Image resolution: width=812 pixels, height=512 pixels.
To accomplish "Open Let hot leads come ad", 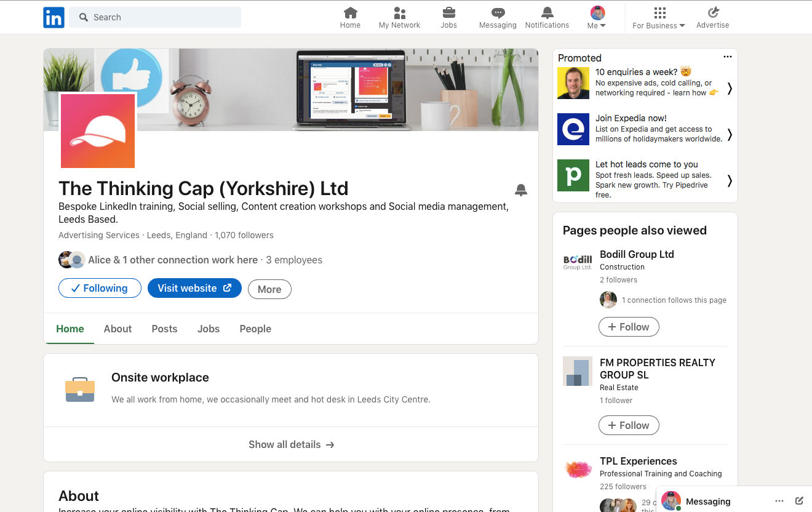I will point(647,164).
